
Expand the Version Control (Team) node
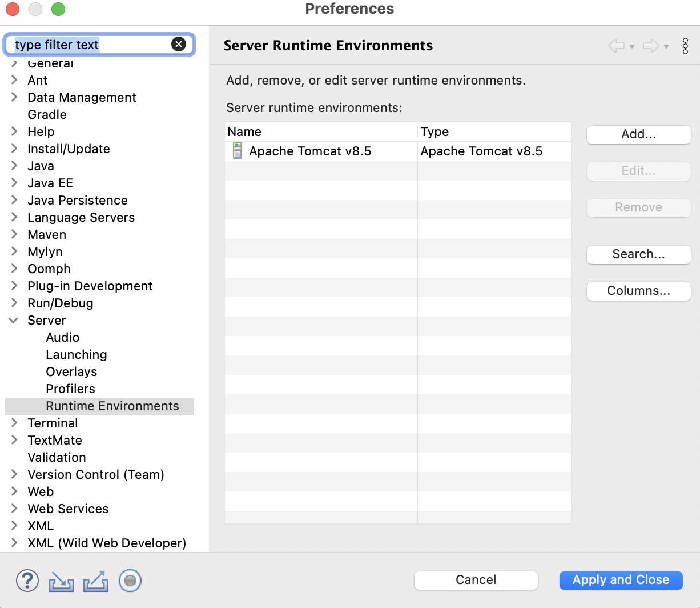point(14,474)
